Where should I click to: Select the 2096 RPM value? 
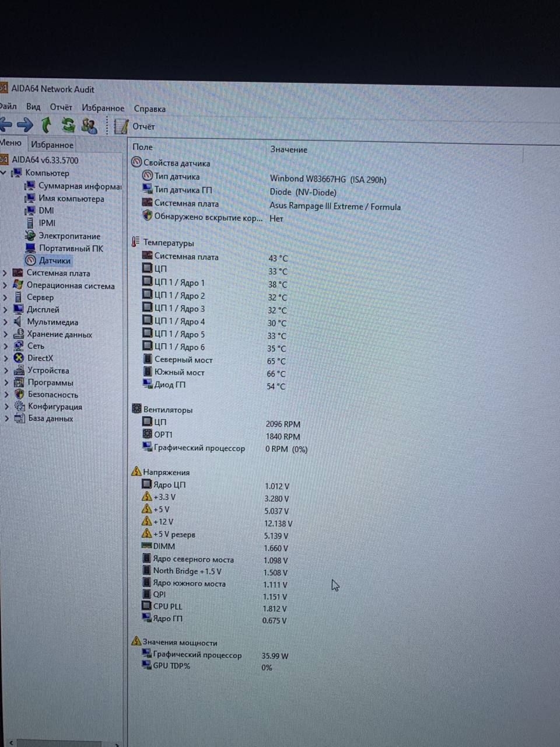point(283,424)
